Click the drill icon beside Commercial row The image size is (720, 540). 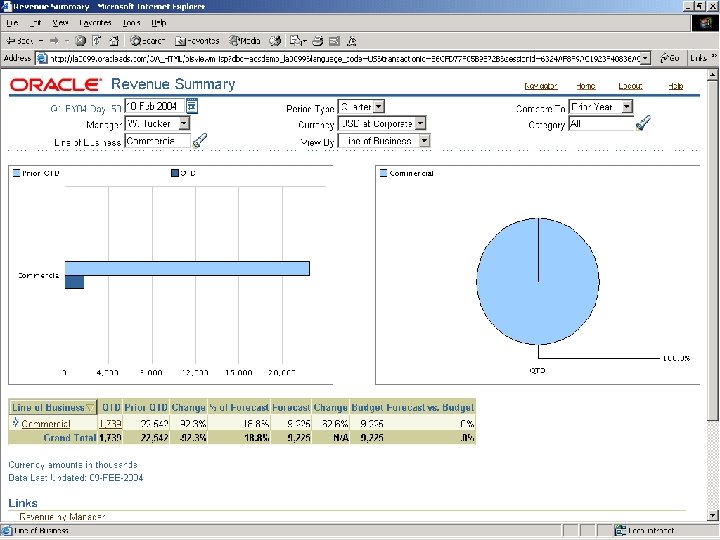[15, 422]
